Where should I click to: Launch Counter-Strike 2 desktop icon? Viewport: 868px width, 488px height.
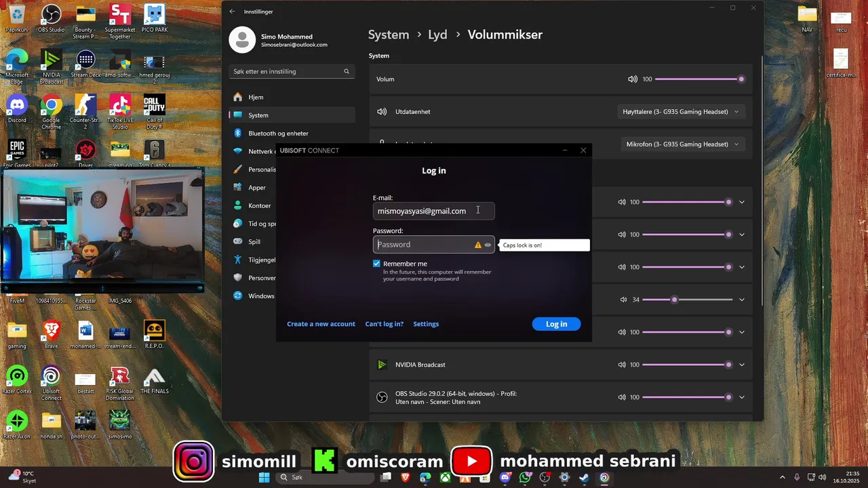tap(85, 112)
